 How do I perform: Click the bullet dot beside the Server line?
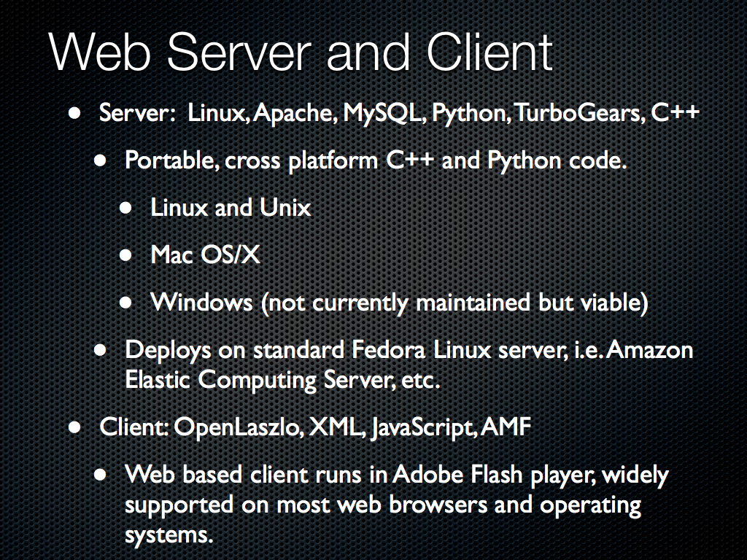tap(74, 113)
